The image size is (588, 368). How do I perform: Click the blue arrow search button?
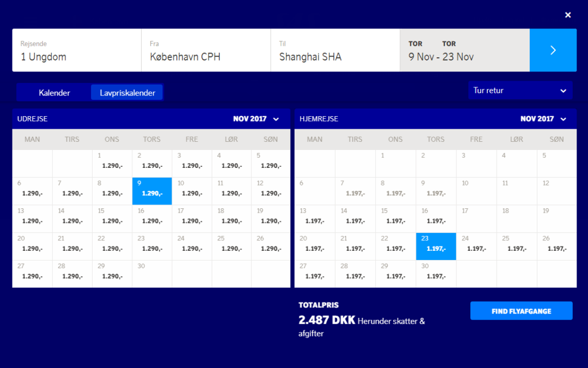[553, 50]
